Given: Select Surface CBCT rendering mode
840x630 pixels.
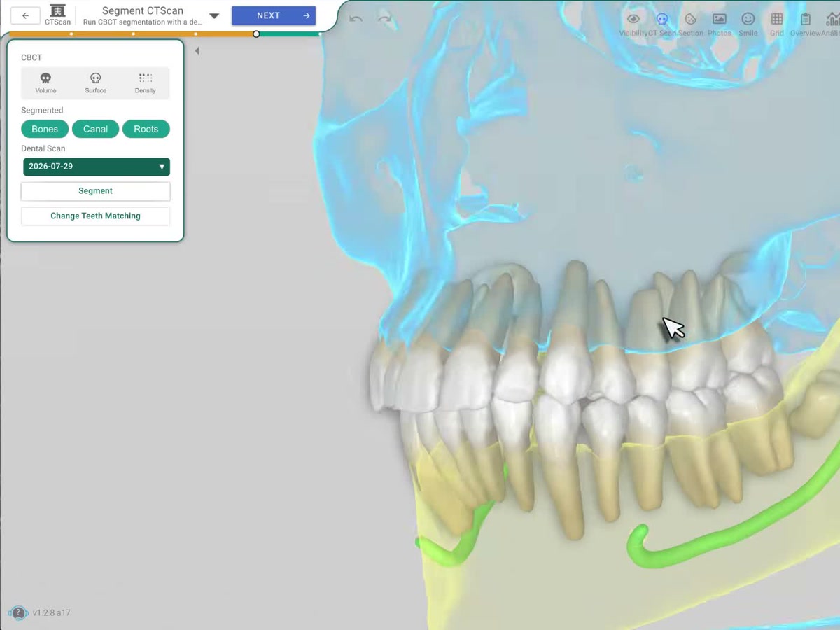Looking at the screenshot, I should (96, 83).
